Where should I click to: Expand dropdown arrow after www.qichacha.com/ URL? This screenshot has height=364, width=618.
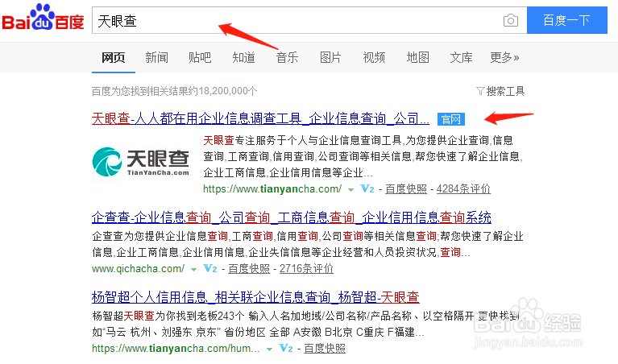(x=193, y=270)
